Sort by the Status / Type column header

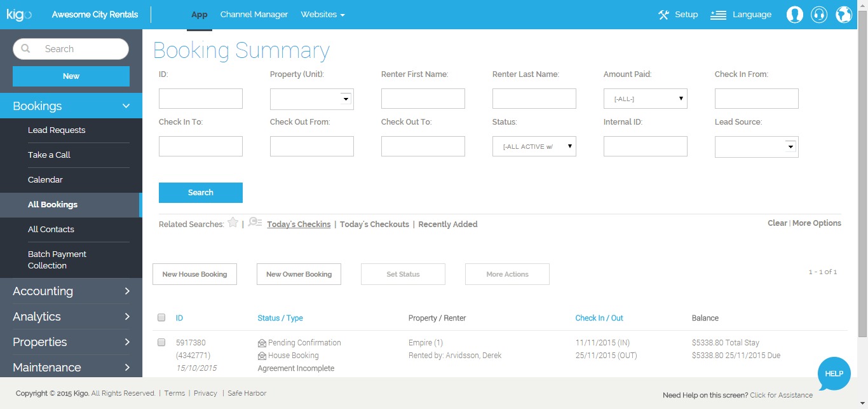pos(280,318)
